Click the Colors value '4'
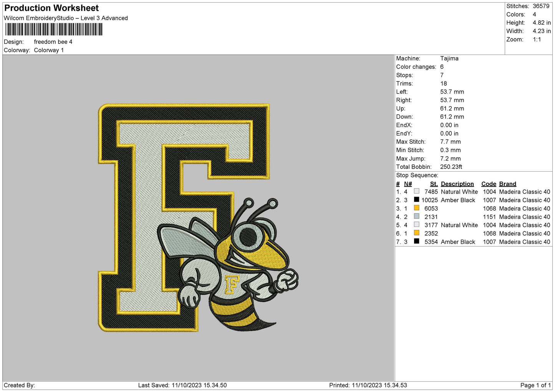 click(534, 15)
